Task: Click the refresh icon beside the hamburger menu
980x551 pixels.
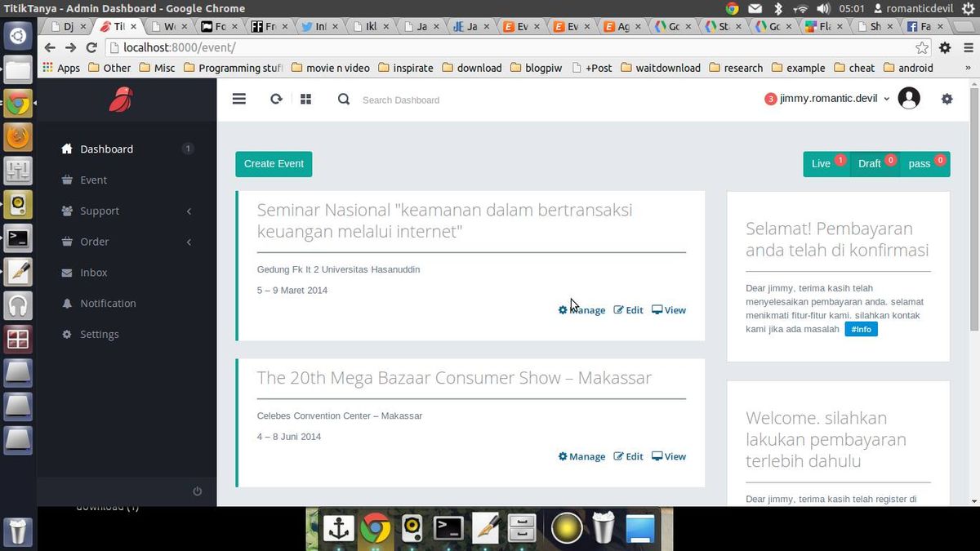Action: (276, 99)
